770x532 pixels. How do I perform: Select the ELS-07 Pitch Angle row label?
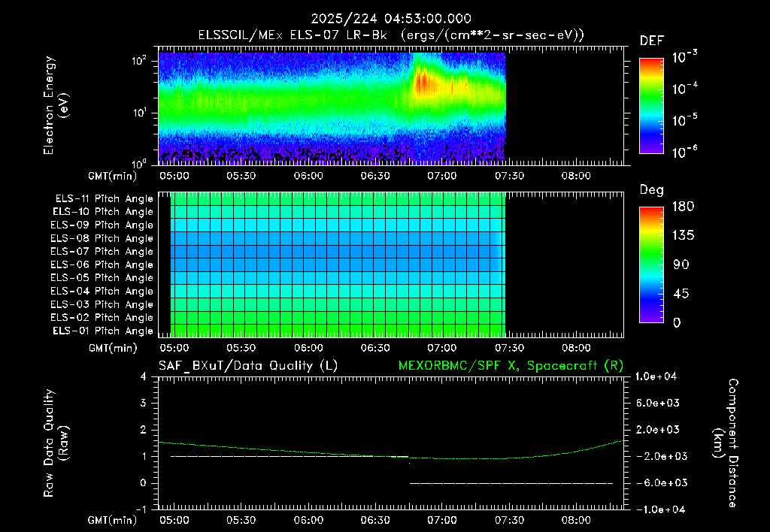coord(102,252)
